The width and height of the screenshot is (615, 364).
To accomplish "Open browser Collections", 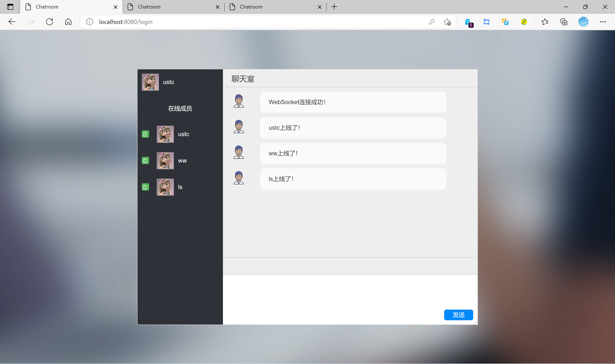I will [564, 22].
